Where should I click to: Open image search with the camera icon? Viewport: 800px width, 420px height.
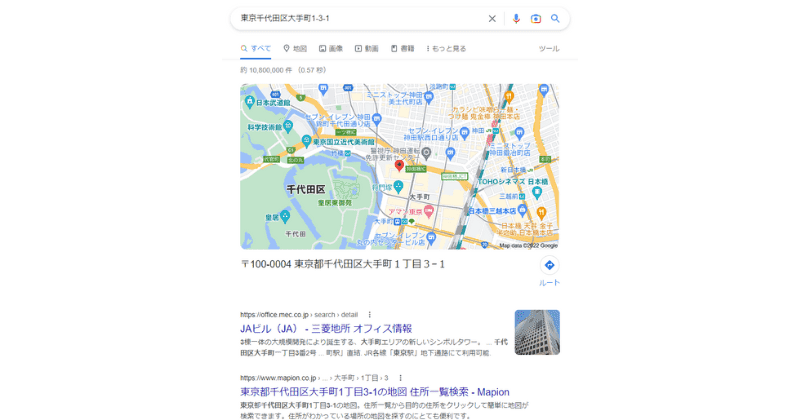(x=535, y=19)
